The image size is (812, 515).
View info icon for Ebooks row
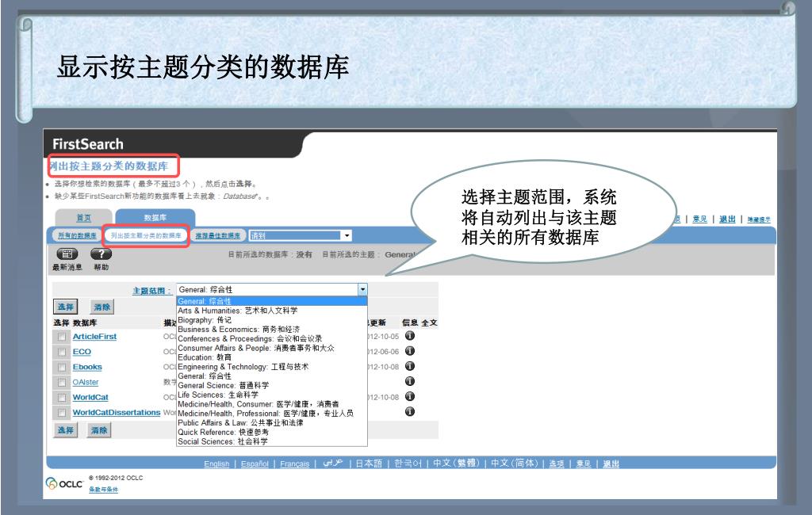tap(410, 366)
